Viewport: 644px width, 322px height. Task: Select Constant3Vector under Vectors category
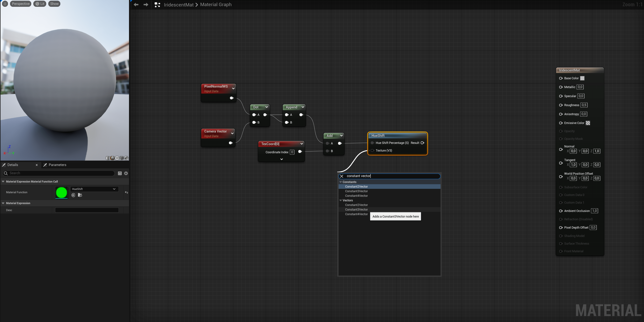[x=356, y=209]
